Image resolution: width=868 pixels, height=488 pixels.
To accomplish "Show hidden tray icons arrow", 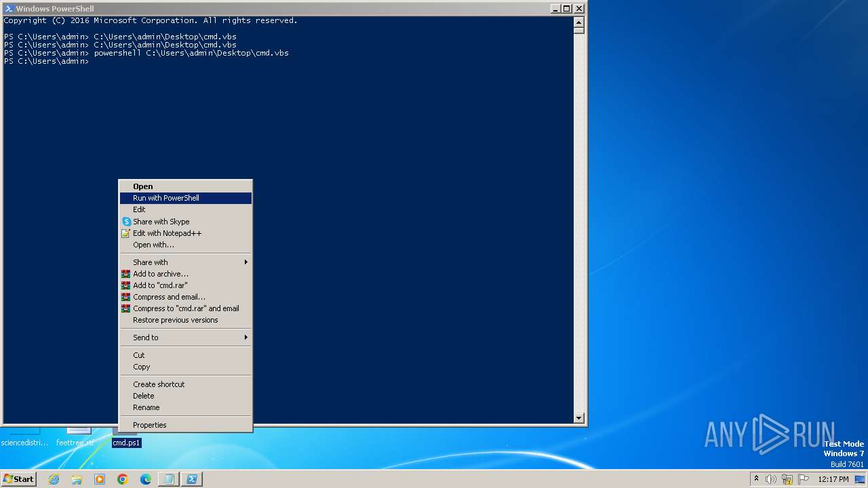I will [x=756, y=479].
